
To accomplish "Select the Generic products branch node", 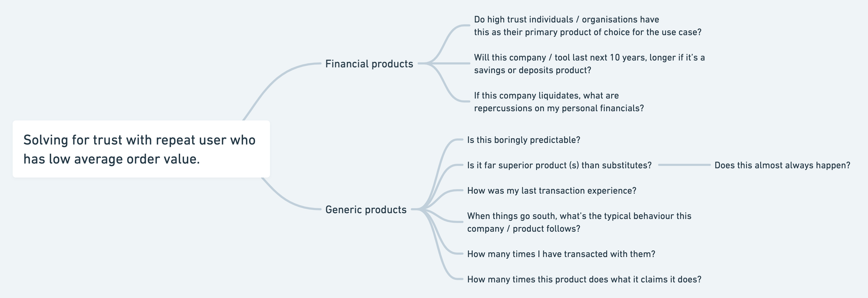I will pyautogui.click(x=366, y=209).
